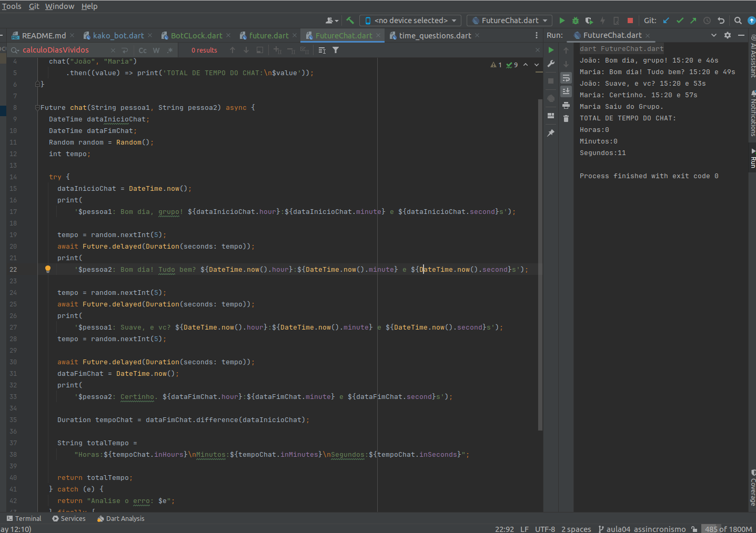Viewport: 756px width, 533px height.
Task: Switch to future.dart tab
Action: click(x=268, y=36)
